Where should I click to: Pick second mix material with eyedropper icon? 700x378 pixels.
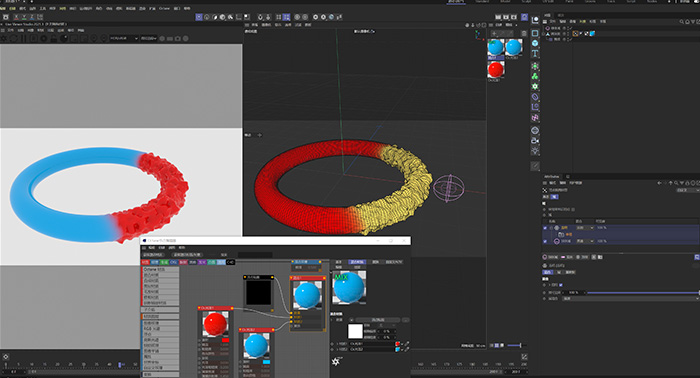point(407,349)
